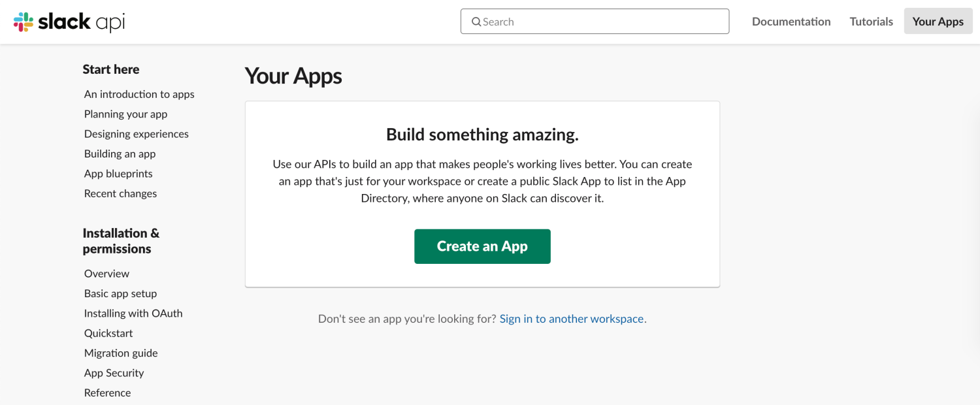Click the Create an App button
The height and width of the screenshot is (405, 980).
click(x=482, y=246)
